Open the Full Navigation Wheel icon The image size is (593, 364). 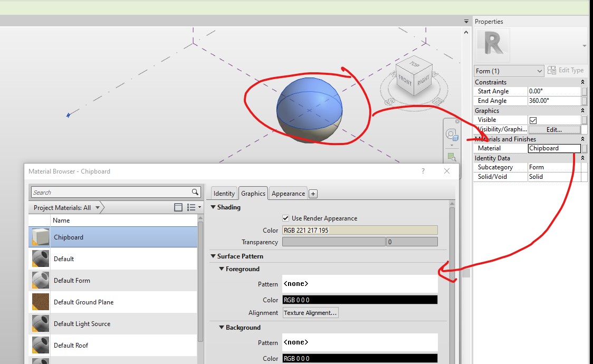[452, 134]
